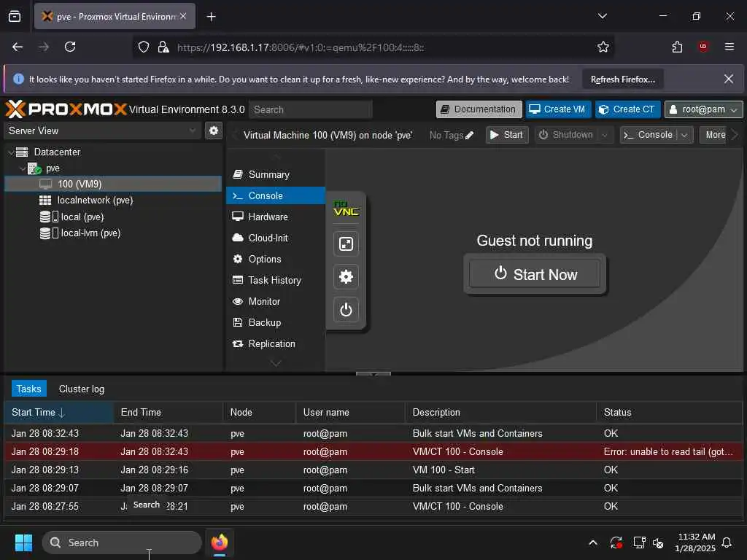Open the More menu button
Image resolution: width=747 pixels, height=560 pixels.
(x=715, y=135)
